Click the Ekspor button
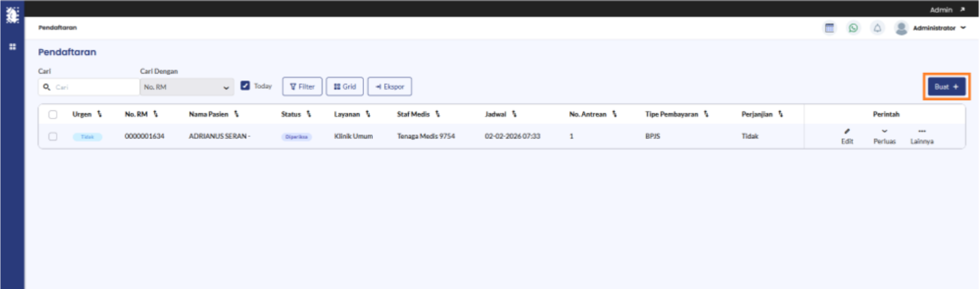This screenshot has width=980, height=289. [x=390, y=87]
